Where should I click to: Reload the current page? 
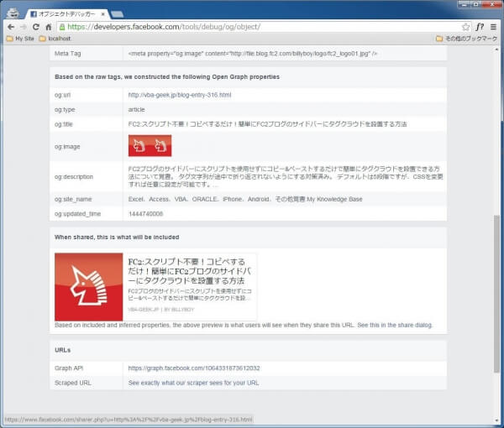35,27
